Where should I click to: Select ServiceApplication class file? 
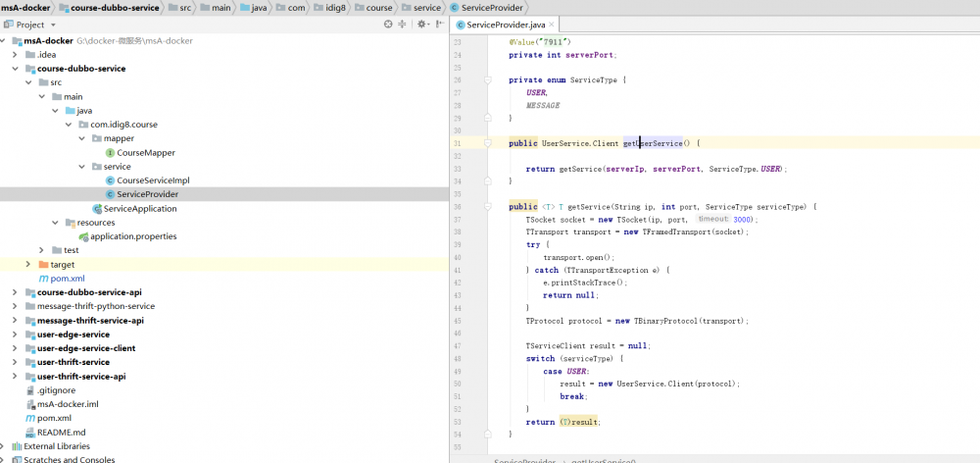140,208
